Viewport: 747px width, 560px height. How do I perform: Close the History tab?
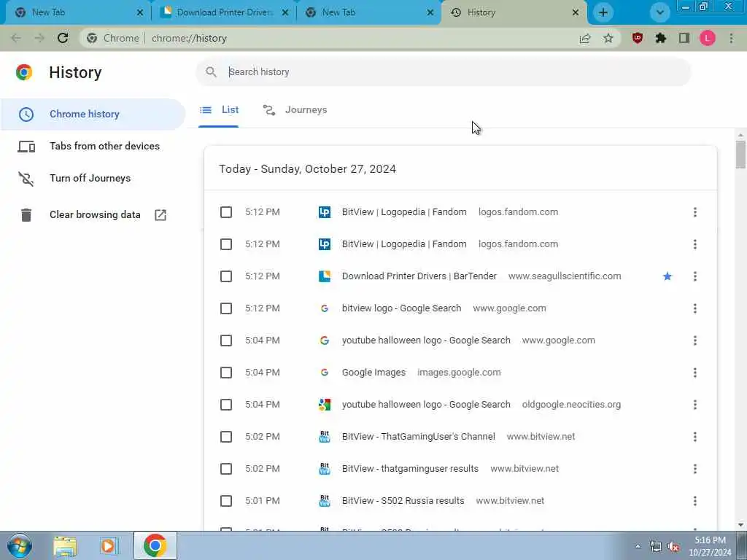(576, 12)
